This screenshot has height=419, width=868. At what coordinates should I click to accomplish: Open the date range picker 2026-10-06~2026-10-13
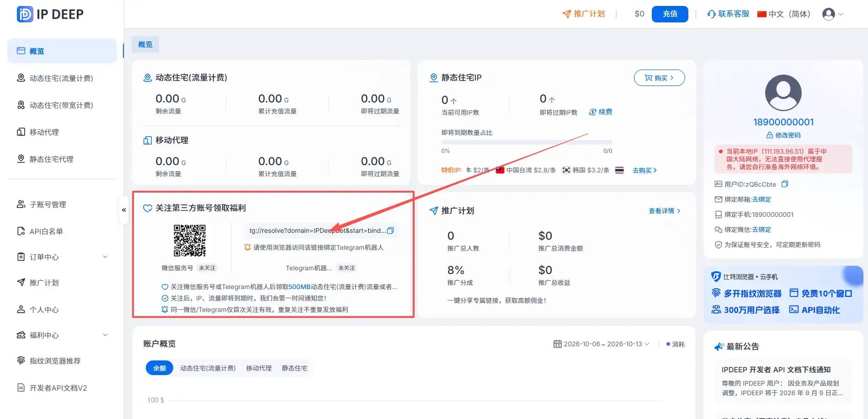(601, 344)
